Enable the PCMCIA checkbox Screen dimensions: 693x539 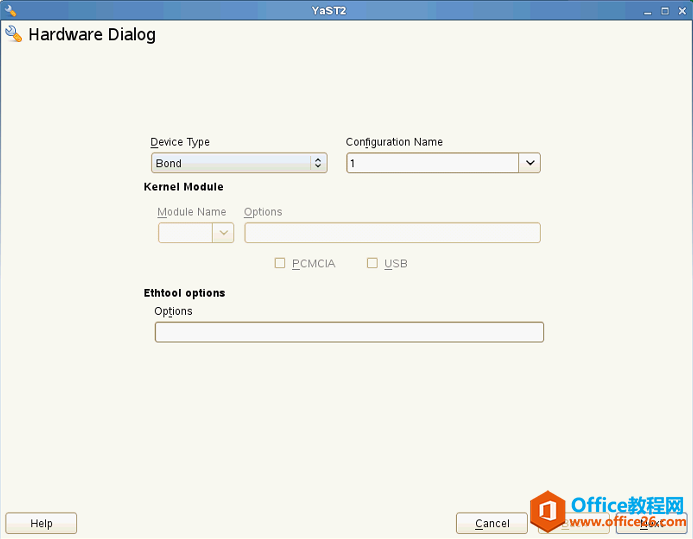coord(280,263)
